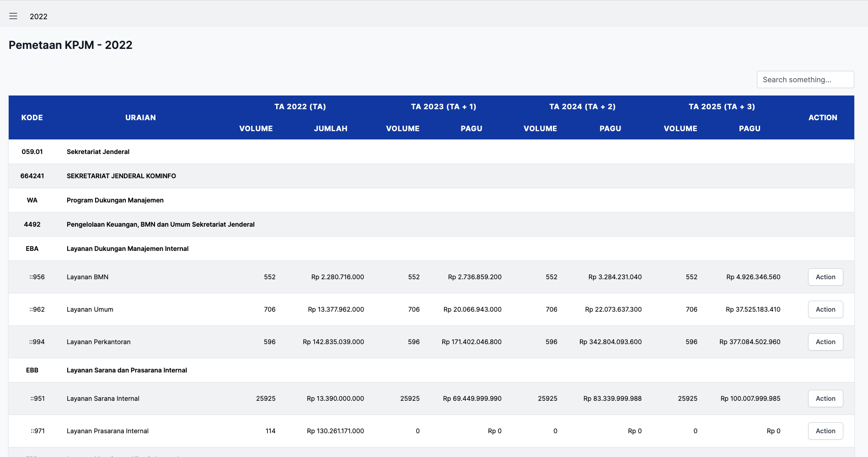Click the TA 2025 (TA + 3) header
The height and width of the screenshot is (457, 868).
[721, 106]
